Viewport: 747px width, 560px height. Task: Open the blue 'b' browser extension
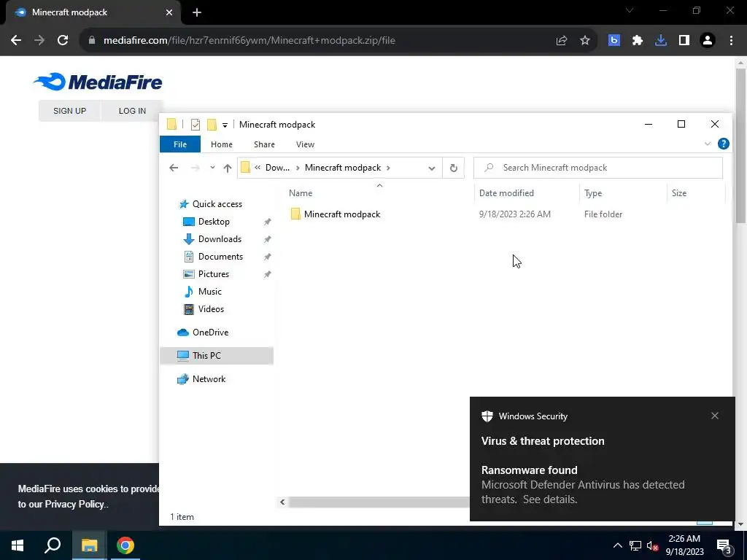coord(614,41)
